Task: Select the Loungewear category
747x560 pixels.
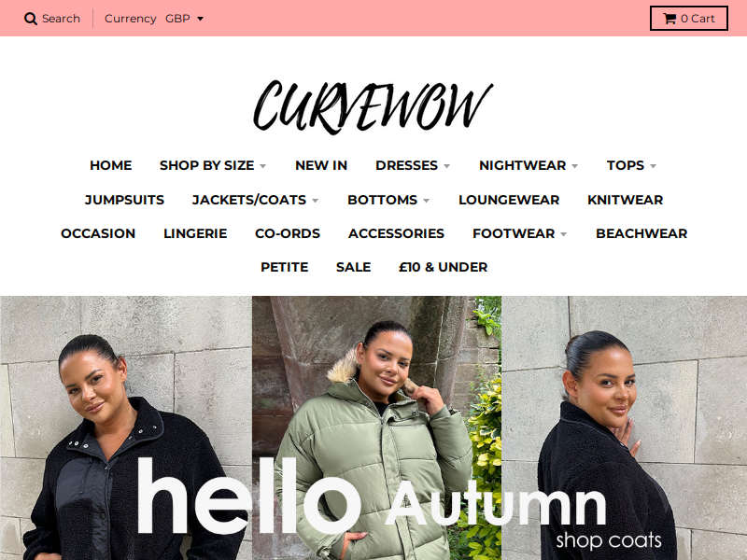Action: pyautogui.click(x=509, y=200)
